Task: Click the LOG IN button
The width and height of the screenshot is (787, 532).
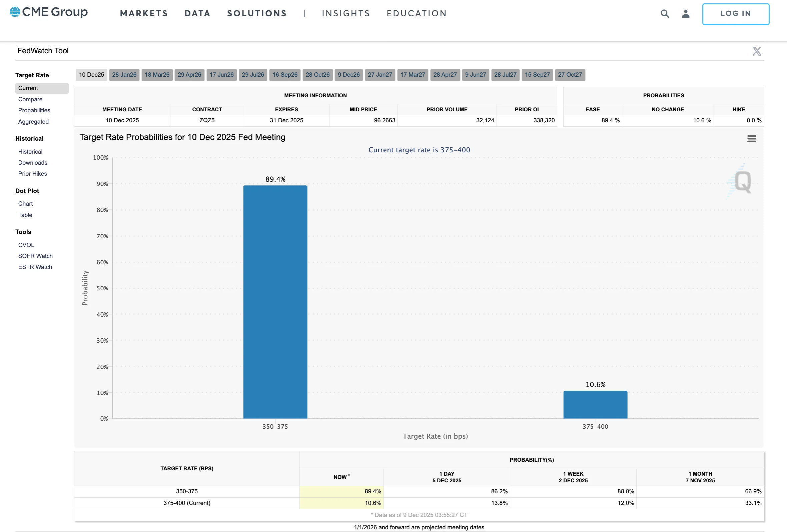Action: [736, 14]
